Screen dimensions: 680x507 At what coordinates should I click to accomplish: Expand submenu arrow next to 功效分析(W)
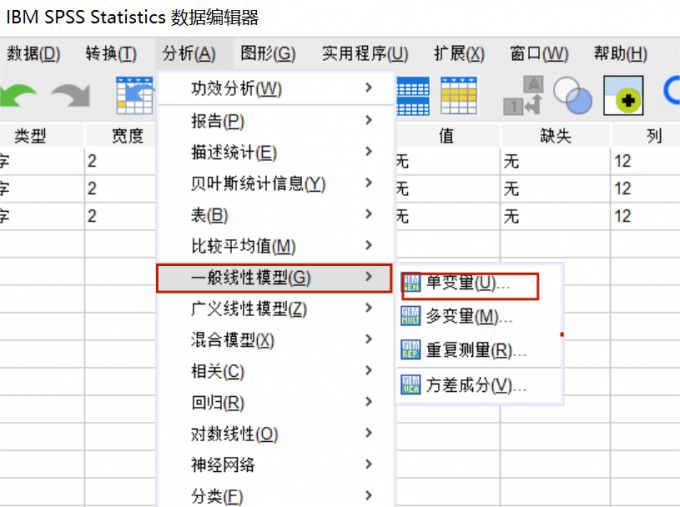(369, 88)
